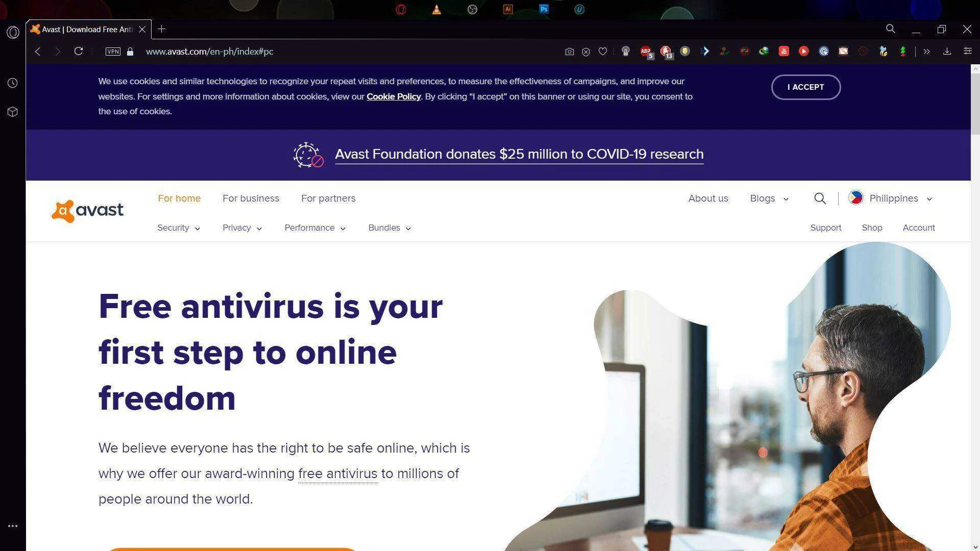This screenshot has width=980, height=551.
Task: Add page to bookmarks with heart icon
Action: [603, 52]
